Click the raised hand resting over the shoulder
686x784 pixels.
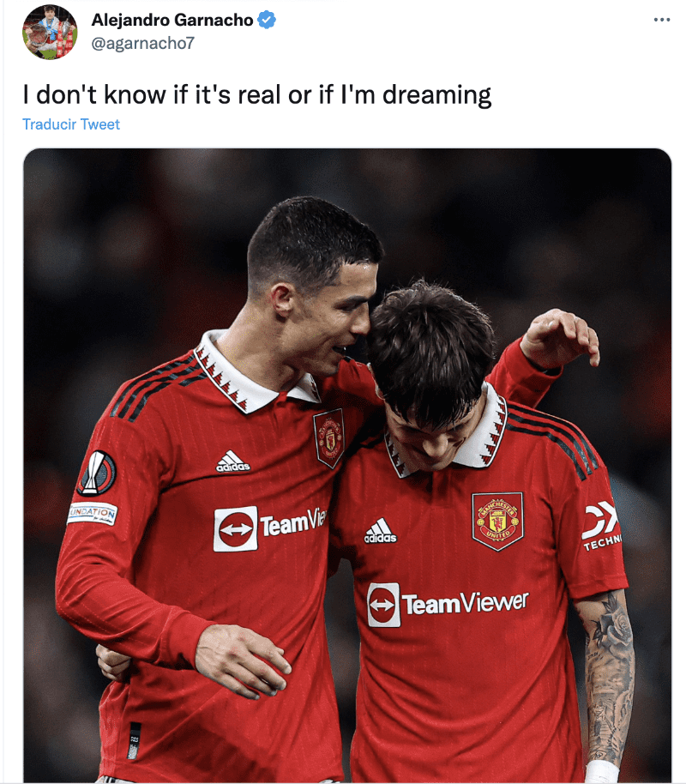[x=560, y=337]
